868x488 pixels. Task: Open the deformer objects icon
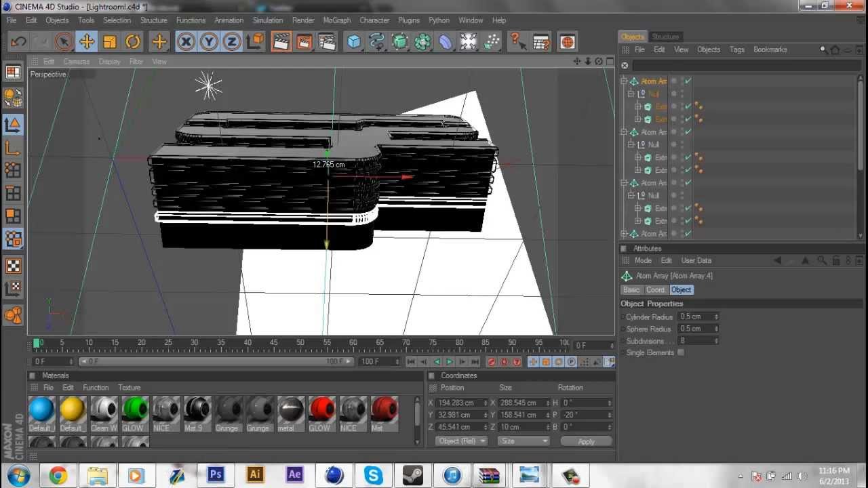(446, 42)
